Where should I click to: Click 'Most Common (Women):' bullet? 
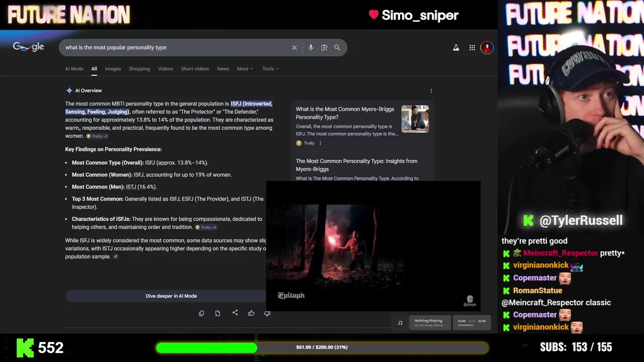pos(102,175)
